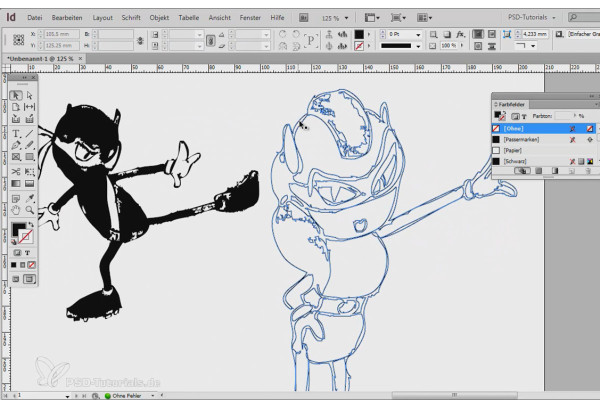Select the Scissors tool
Image resolution: width=600 pixels, height=400 pixels.
click(x=17, y=171)
